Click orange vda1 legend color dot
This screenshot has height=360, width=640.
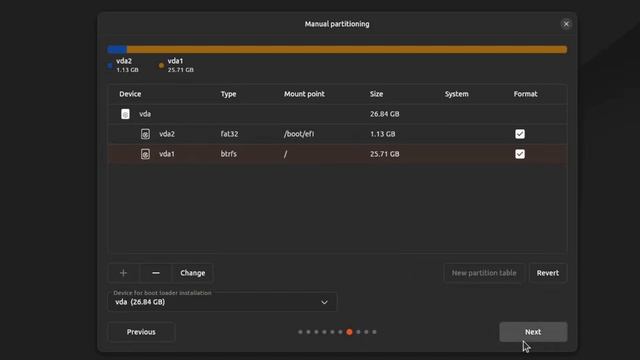pos(161,65)
